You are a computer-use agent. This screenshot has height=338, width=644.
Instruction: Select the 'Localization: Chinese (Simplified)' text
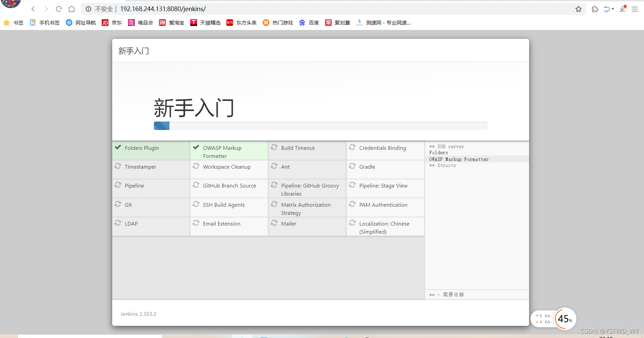(x=384, y=228)
